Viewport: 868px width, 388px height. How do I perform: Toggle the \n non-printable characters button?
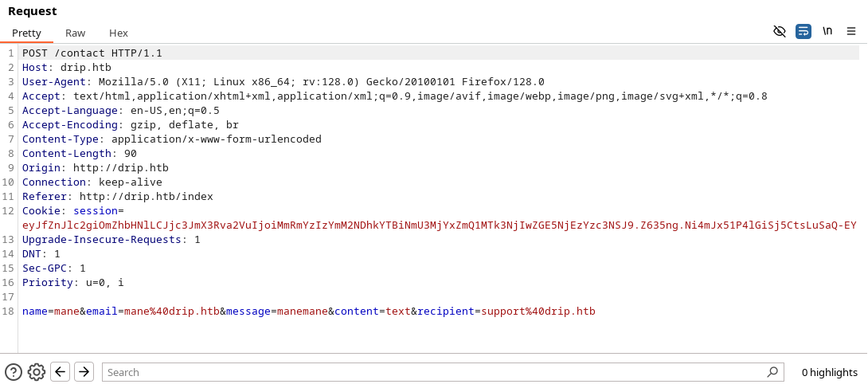click(x=827, y=31)
